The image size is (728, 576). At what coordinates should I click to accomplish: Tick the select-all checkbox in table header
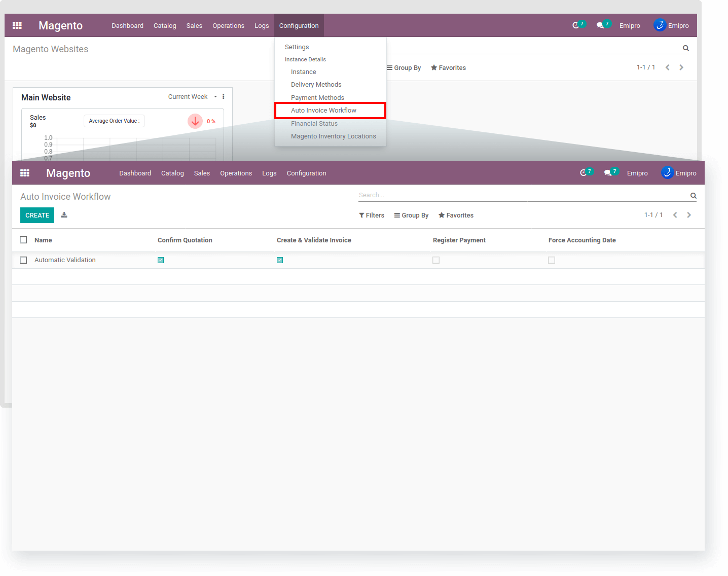[23, 240]
